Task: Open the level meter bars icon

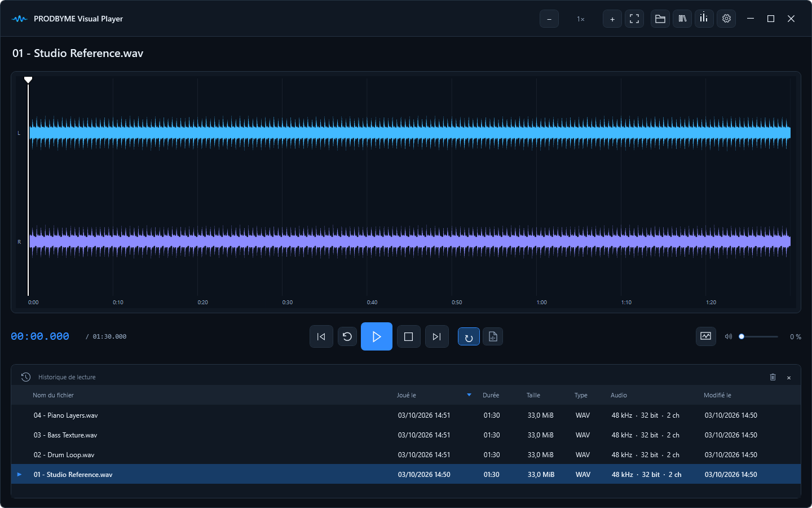Action: [x=704, y=19]
